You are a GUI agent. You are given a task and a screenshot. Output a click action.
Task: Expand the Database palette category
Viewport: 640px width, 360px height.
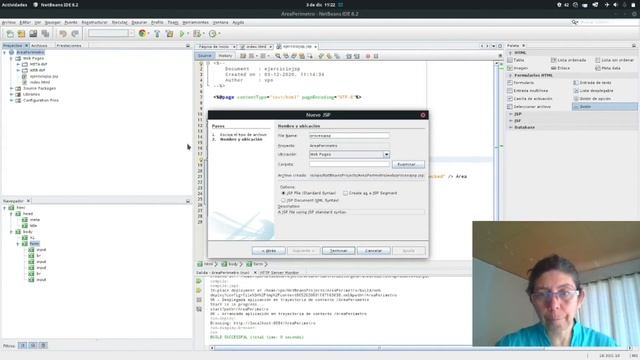click(x=510, y=127)
